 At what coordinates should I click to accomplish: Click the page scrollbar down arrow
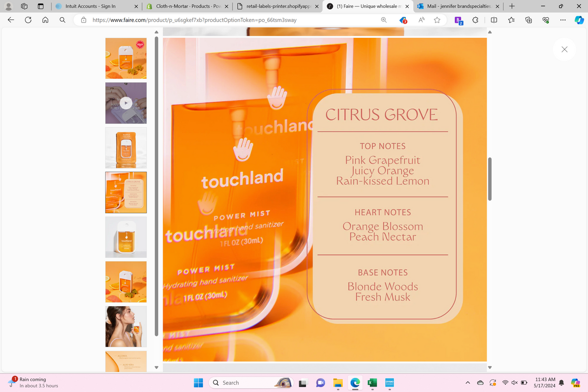(489, 367)
